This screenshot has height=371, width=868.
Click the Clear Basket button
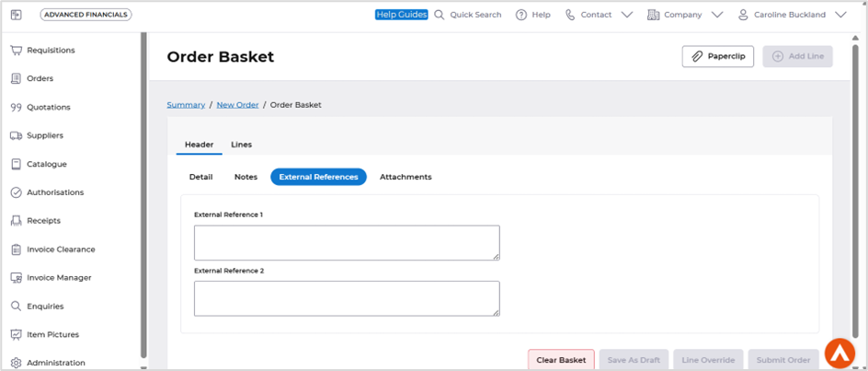pyautogui.click(x=561, y=360)
